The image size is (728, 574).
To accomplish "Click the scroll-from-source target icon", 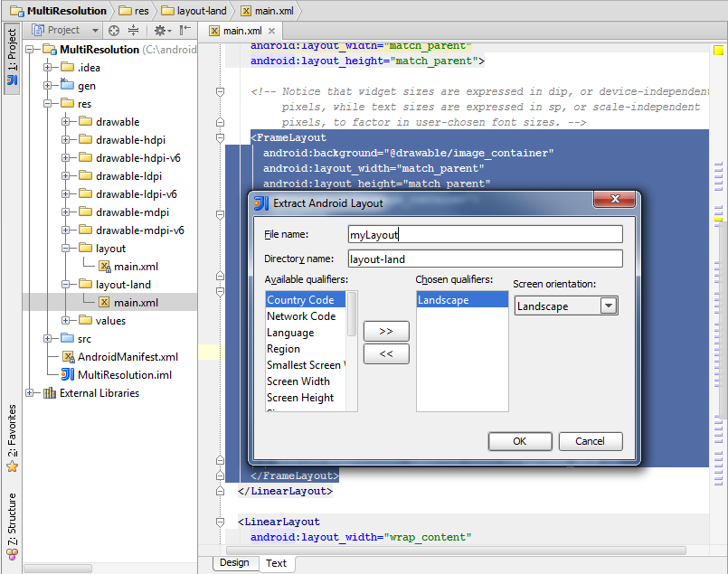I will (114, 31).
